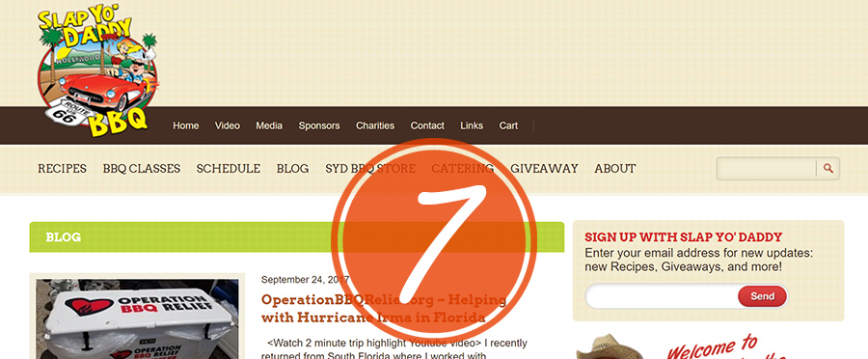Open the Cart link
The width and height of the screenshot is (868, 359).
pos(508,125)
